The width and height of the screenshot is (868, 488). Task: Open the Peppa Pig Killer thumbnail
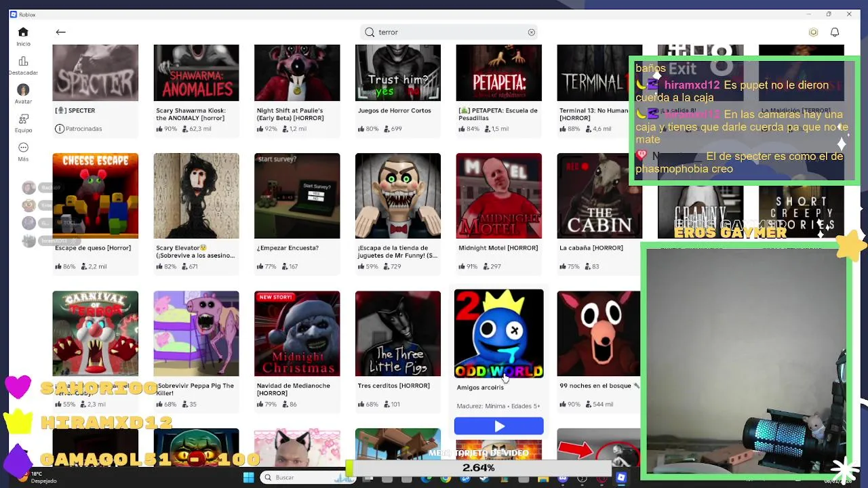(196, 333)
